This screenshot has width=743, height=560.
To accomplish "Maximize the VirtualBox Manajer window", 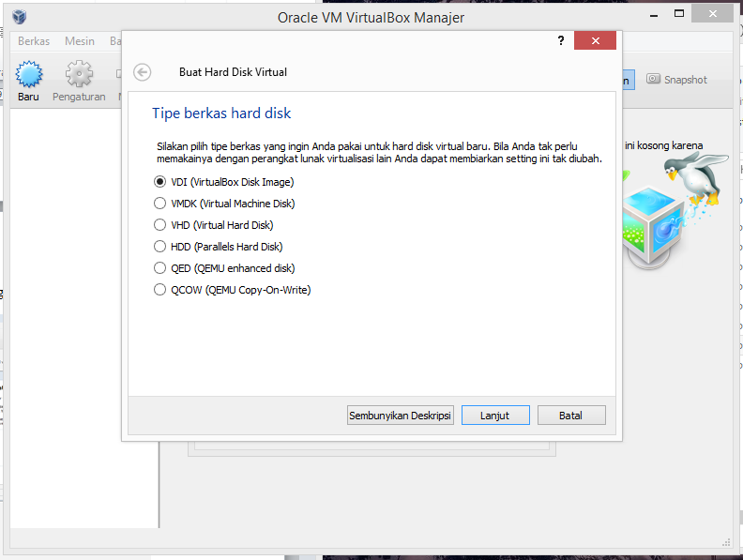I will click(679, 14).
